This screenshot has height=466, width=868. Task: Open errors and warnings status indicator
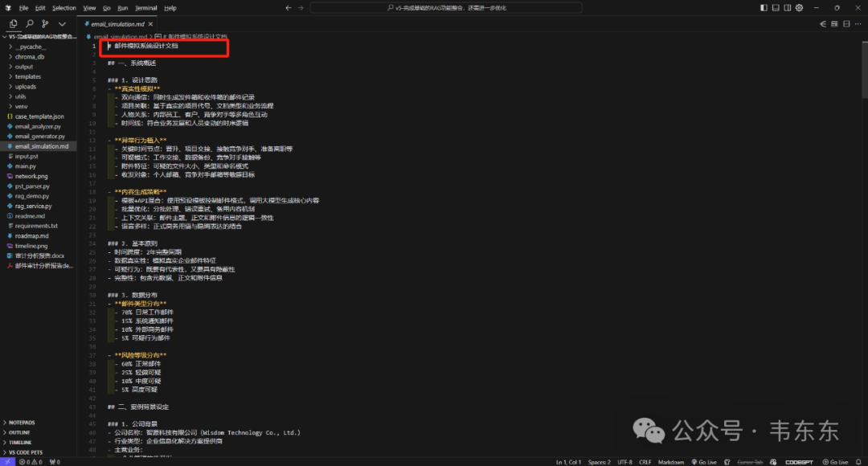[31, 461]
